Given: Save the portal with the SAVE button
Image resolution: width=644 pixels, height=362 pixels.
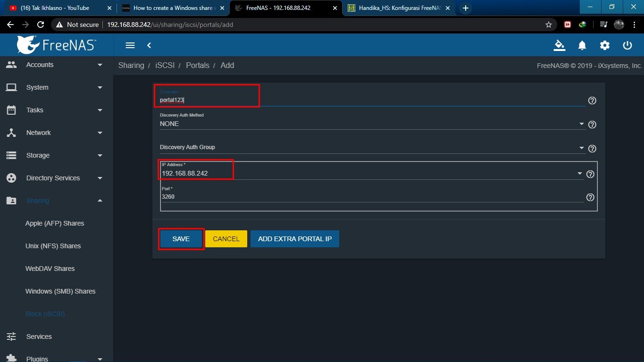Looking at the screenshot, I should pyautogui.click(x=181, y=239).
